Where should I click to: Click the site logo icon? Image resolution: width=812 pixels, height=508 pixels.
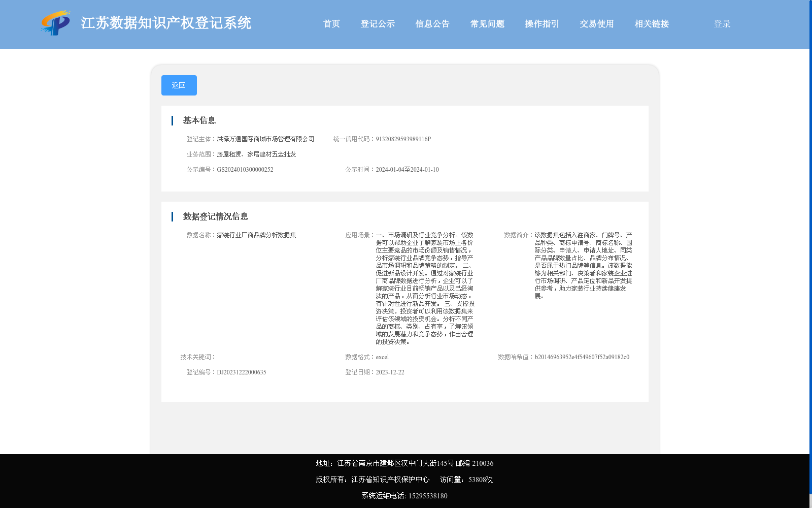pyautogui.click(x=56, y=23)
